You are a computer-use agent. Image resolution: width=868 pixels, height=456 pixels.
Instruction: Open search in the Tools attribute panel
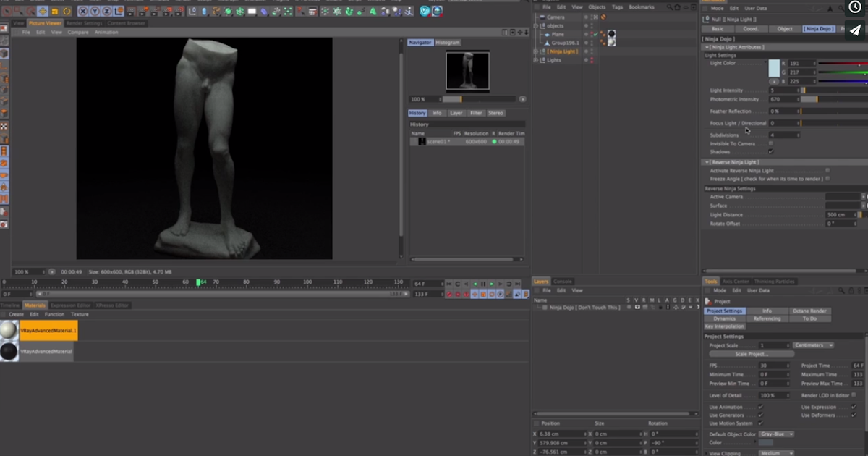pos(842,290)
